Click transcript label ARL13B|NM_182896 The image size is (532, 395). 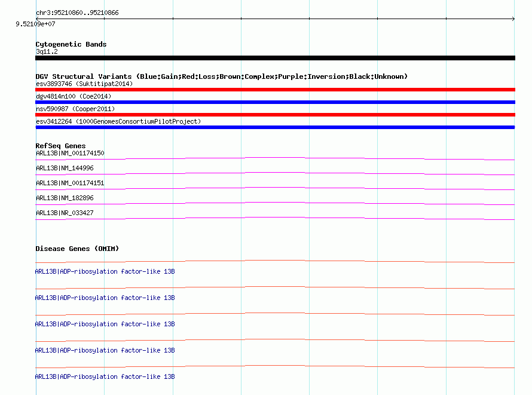tap(65, 198)
